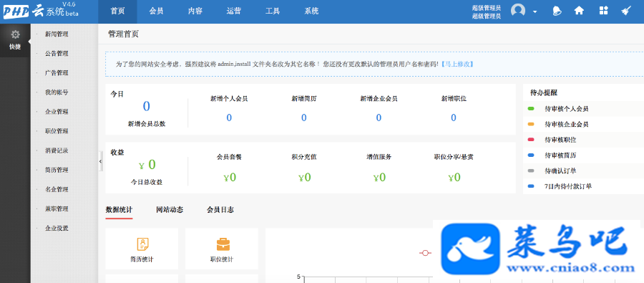Image resolution: width=644 pixels, height=283 pixels.
Task: Open 广告管理 in the sidebar
Action: [57, 73]
